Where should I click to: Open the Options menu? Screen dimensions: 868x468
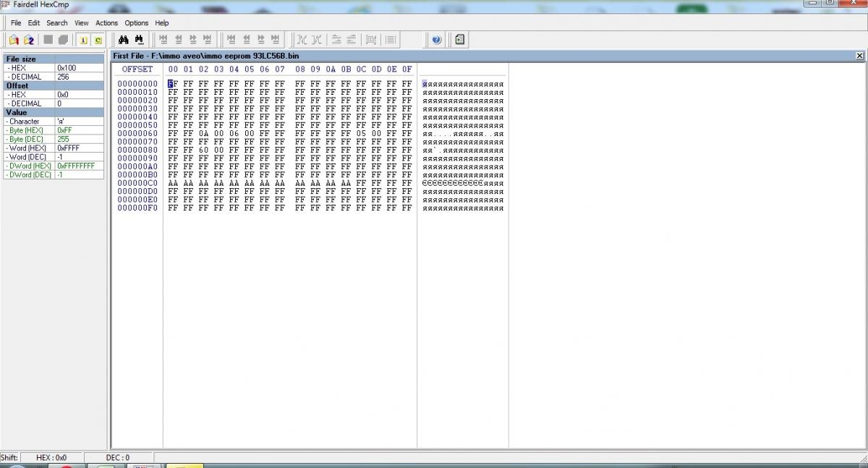[x=136, y=23]
